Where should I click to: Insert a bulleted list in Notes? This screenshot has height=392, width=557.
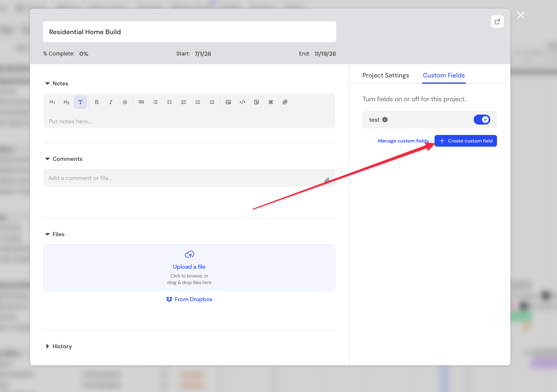coord(155,102)
